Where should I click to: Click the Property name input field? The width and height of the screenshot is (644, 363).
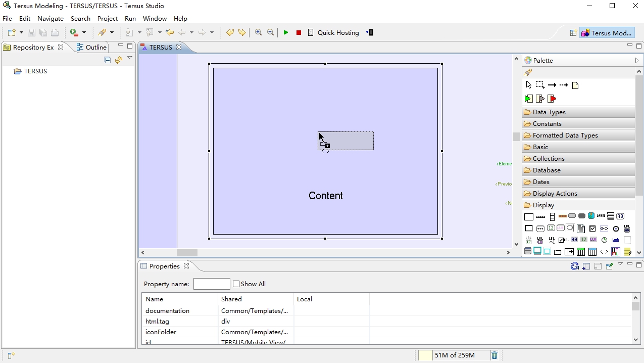[212, 284]
